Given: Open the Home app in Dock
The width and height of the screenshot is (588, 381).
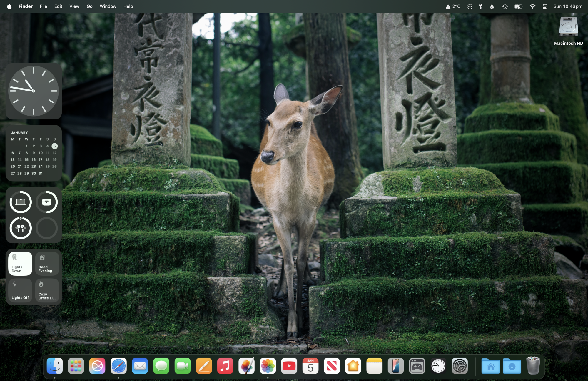Looking at the screenshot, I should (x=353, y=366).
